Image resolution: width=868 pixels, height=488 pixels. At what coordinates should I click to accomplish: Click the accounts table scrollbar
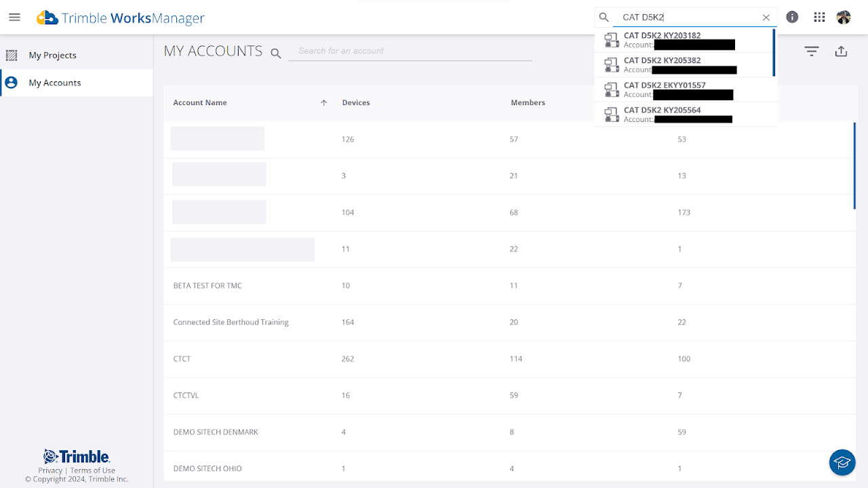(854, 165)
